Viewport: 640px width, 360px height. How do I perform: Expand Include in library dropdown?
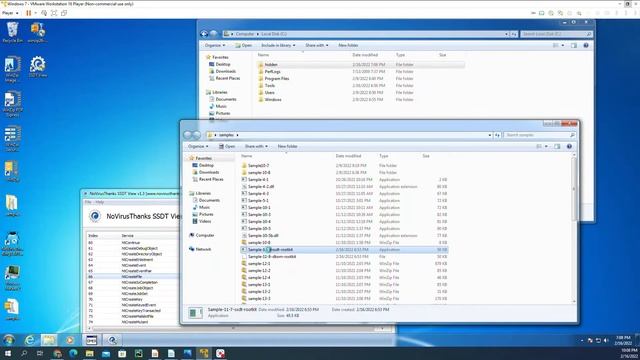(x=278, y=45)
